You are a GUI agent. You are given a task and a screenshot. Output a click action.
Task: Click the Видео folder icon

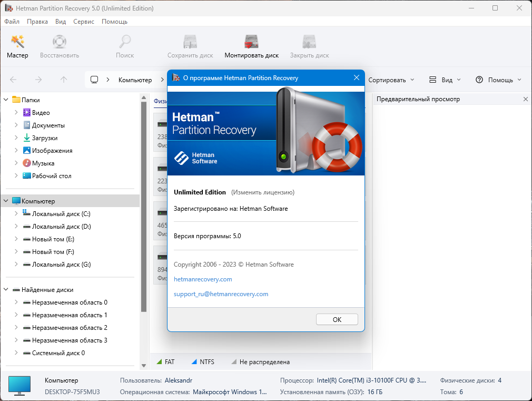pyautogui.click(x=27, y=112)
